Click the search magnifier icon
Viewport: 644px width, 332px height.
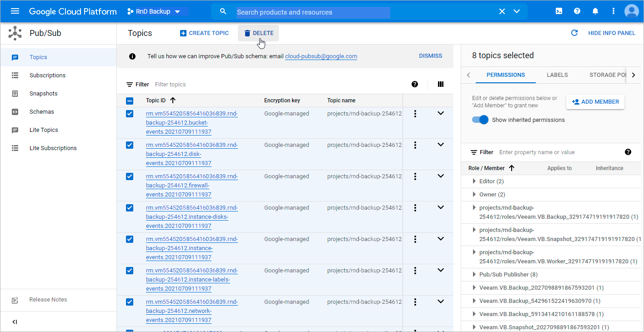point(223,11)
